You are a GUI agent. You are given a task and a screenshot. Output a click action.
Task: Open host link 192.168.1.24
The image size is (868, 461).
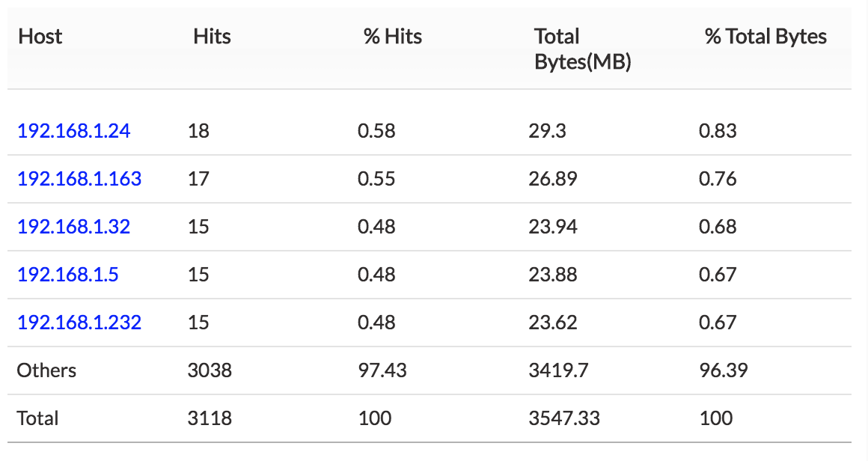coord(73,131)
